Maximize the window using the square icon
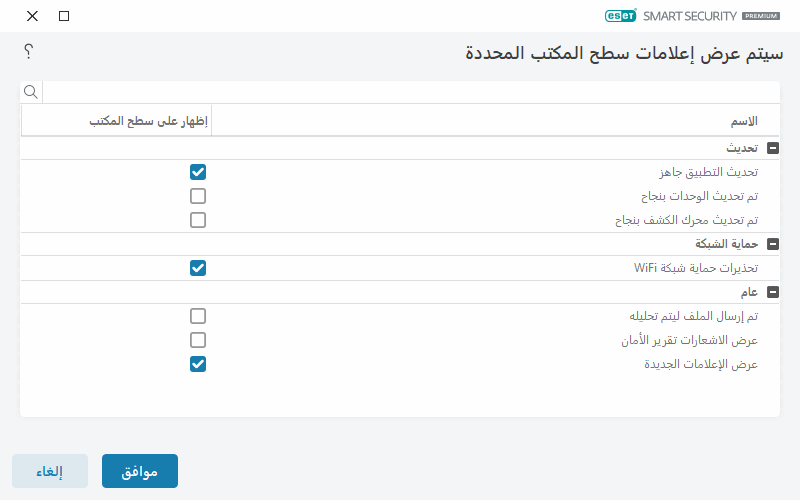Image resolution: width=800 pixels, height=500 pixels. point(64,16)
